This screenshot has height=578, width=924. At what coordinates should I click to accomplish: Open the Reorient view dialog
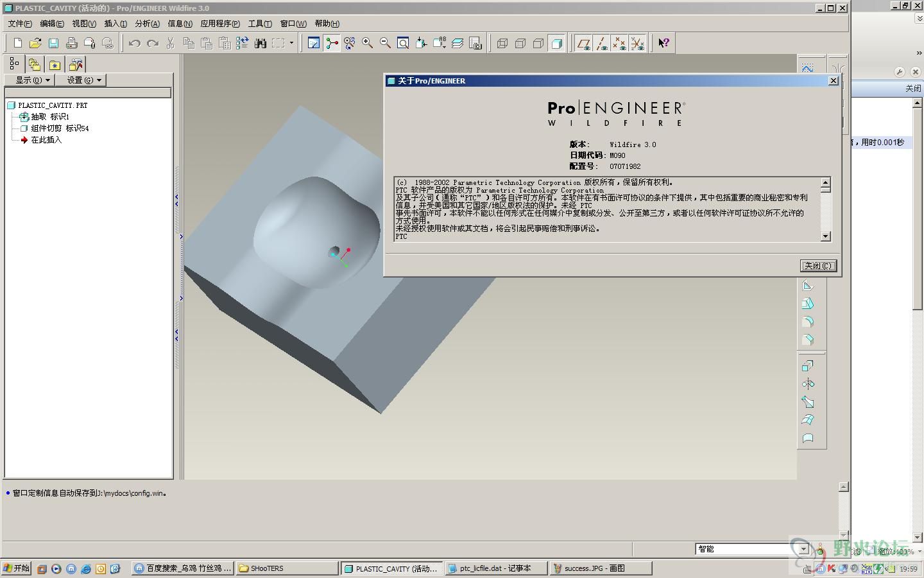(421, 43)
